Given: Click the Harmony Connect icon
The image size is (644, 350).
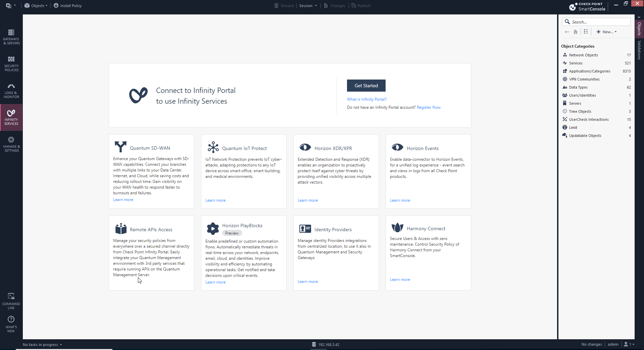Looking at the screenshot, I should pyautogui.click(x=397, y=228).
